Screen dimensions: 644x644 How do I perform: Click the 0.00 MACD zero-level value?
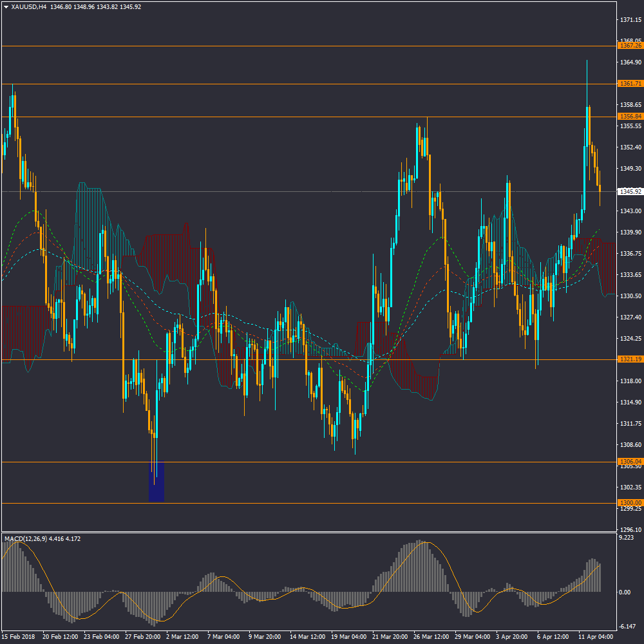(x=625, y=592)
